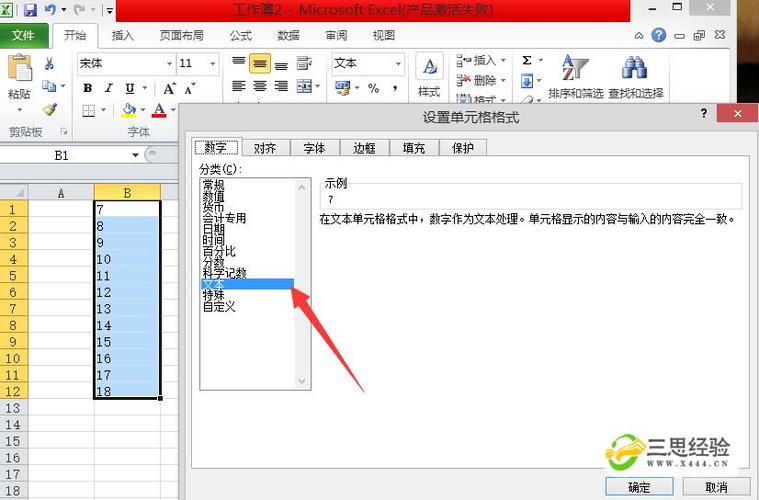The image size is (759, 500).
Task: Select 百分比 in category list
Action: 219,251
